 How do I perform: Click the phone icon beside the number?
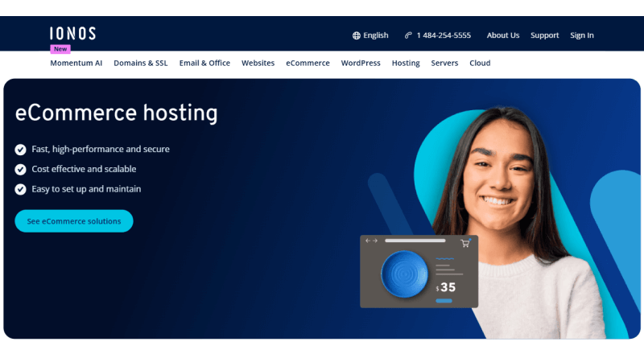coord(409,35)
